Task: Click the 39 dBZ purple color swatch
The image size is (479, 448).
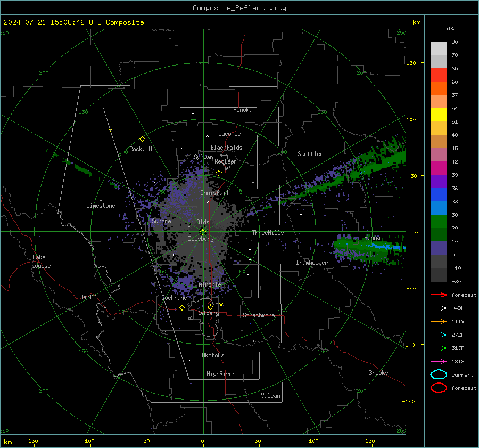Action: coord(439,181)
